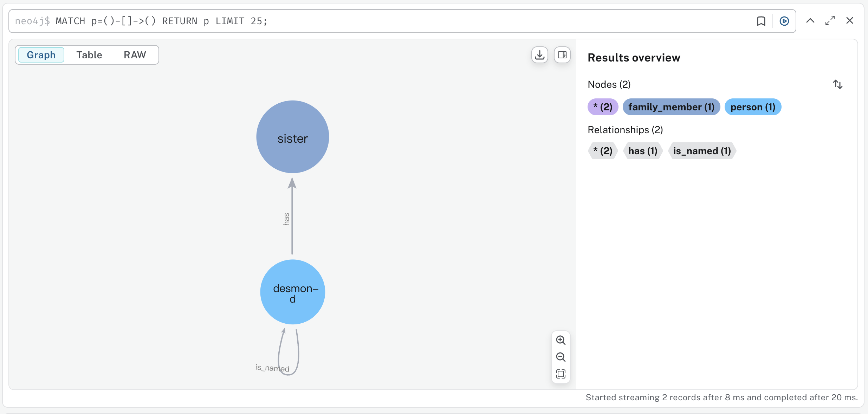Screen dimensions: 868x414
Task: Click the Nodes (2) label
Action: click(609, 84)
